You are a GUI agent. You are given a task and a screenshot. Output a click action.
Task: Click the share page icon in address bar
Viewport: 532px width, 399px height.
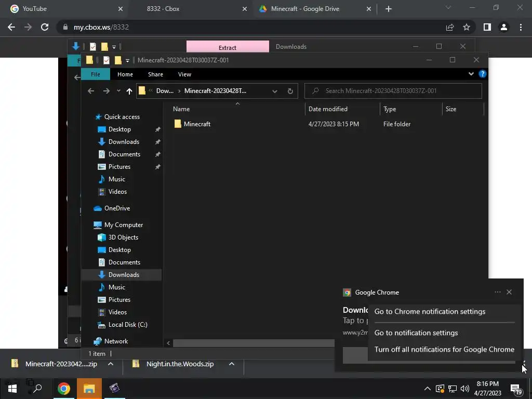pos(450,27)
